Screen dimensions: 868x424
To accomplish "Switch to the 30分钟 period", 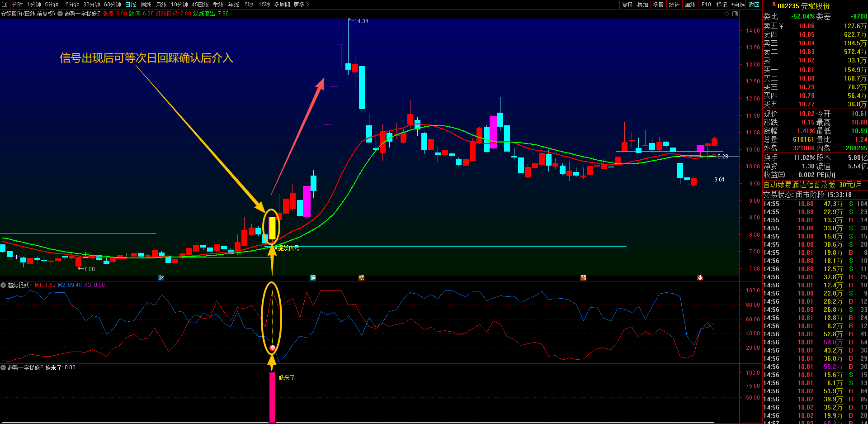I will coord(91,5).
